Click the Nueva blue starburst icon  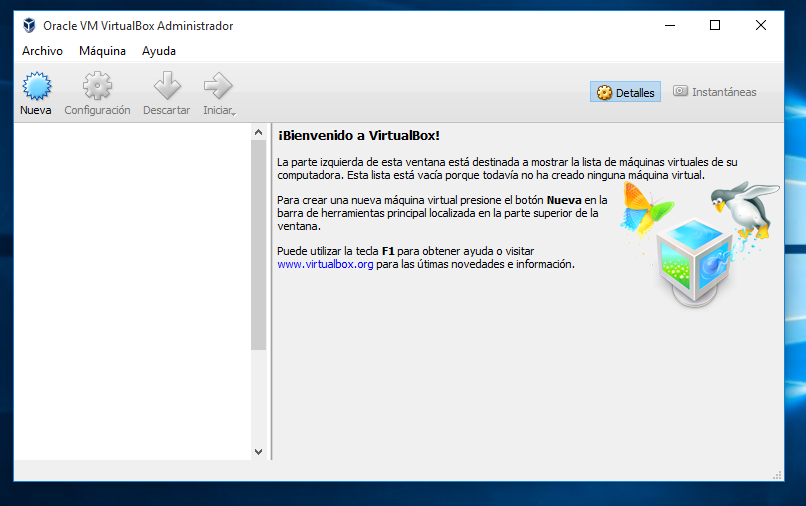click(36, 86)
